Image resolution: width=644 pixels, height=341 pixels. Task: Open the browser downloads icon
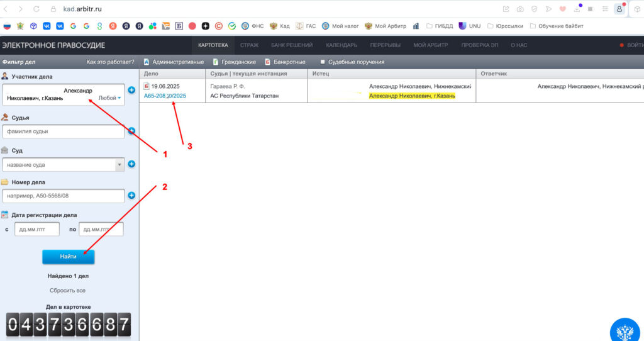[577, 8]
